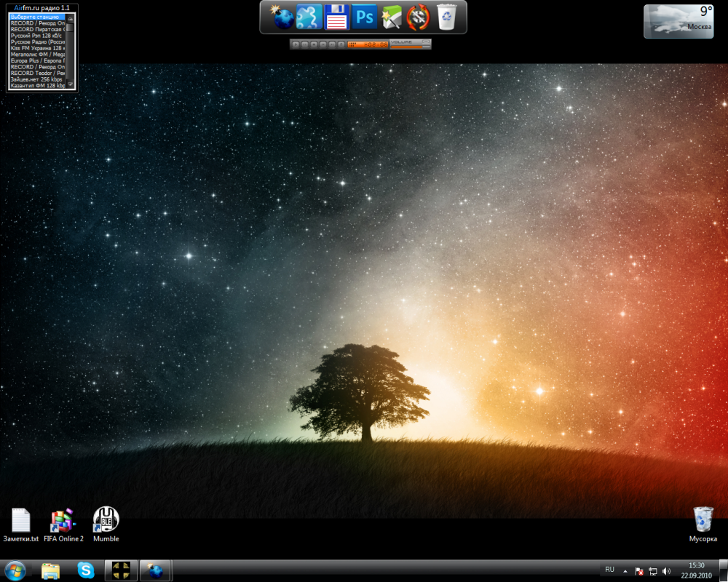Open the blue puzzle piece dock icon

tap(309, 17)
